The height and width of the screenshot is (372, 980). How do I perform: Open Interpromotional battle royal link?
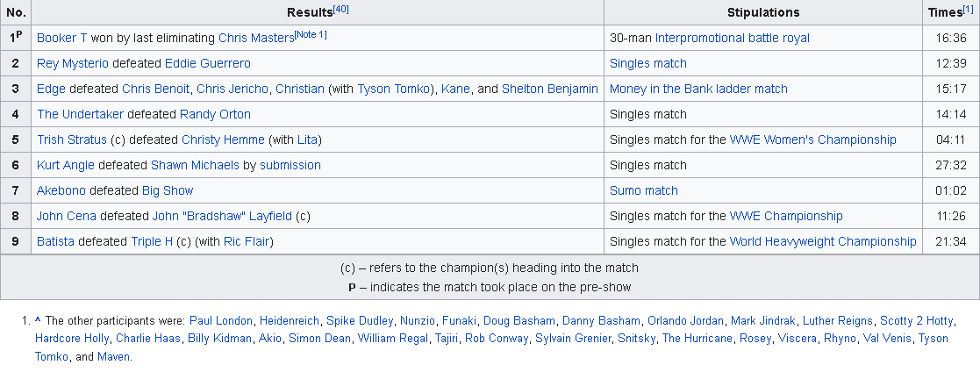click(x=732, y=38)
